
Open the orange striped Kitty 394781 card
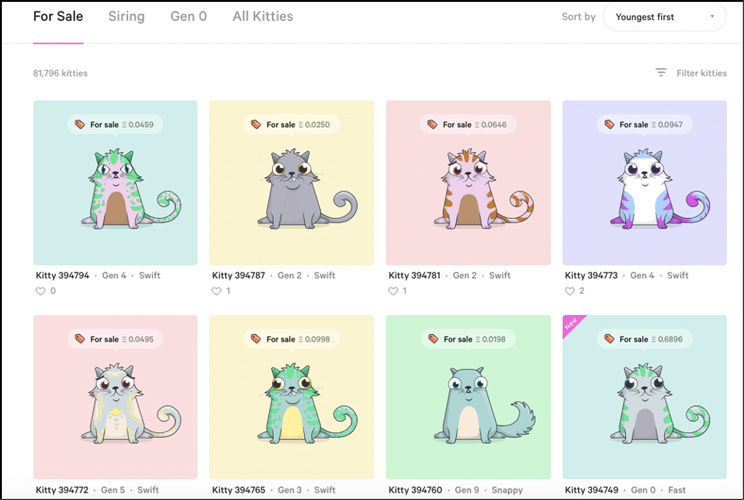pyautogui.click(x=468, y=183)
